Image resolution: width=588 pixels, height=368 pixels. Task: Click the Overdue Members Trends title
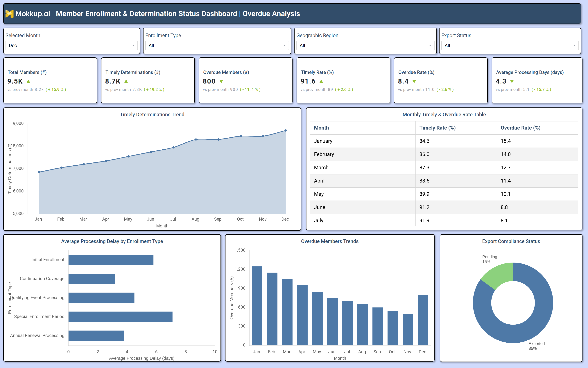[330, 241]
